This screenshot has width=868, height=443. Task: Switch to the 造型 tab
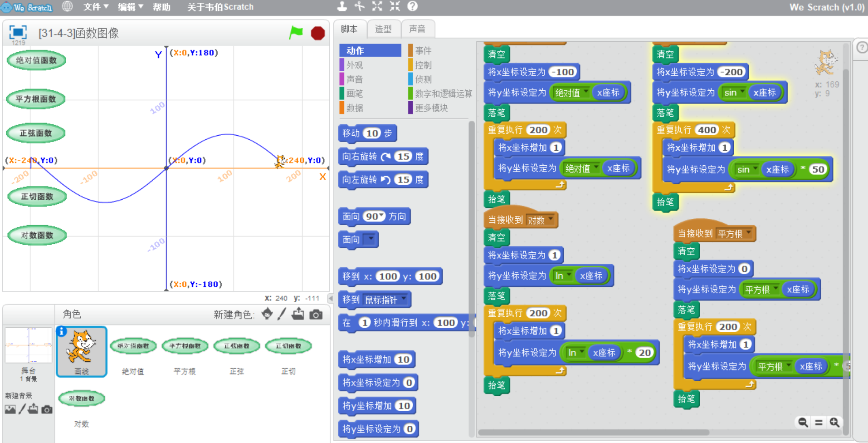[383, 29]
